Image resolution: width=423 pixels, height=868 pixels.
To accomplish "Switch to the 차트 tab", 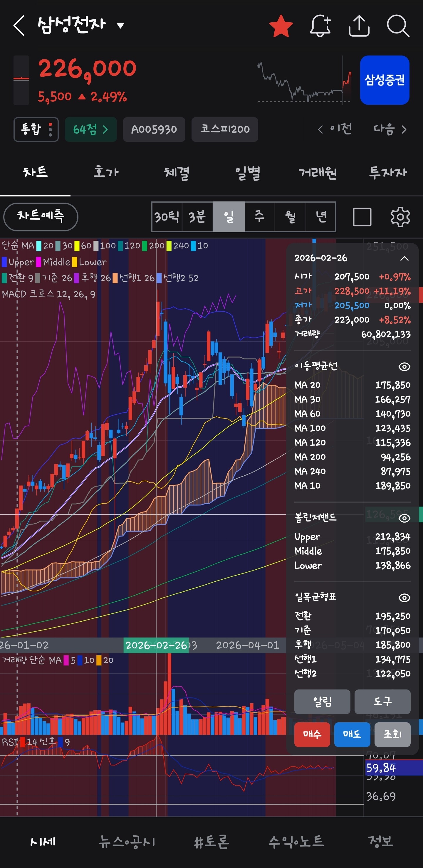I will (x=35, y=173).
